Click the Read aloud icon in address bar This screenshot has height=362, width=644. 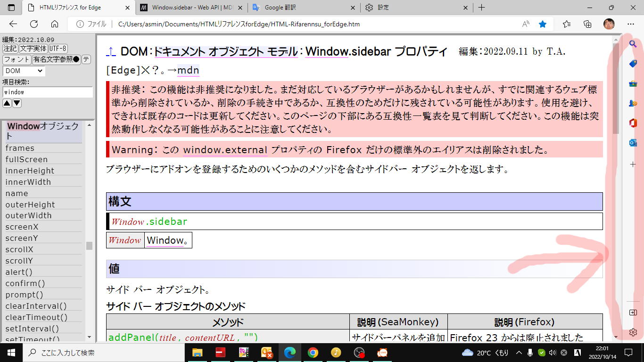526,24
